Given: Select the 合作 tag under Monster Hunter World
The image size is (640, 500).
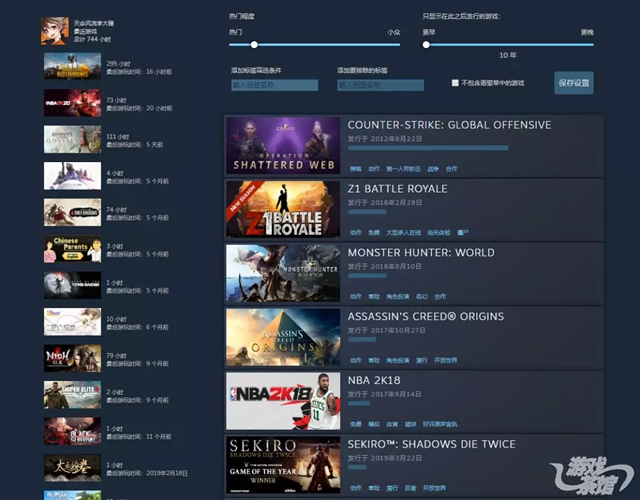Looking at the screenshot, I should (440, 296).
